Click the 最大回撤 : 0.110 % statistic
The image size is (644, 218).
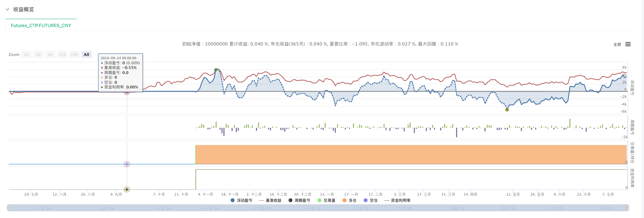point(438,44)
